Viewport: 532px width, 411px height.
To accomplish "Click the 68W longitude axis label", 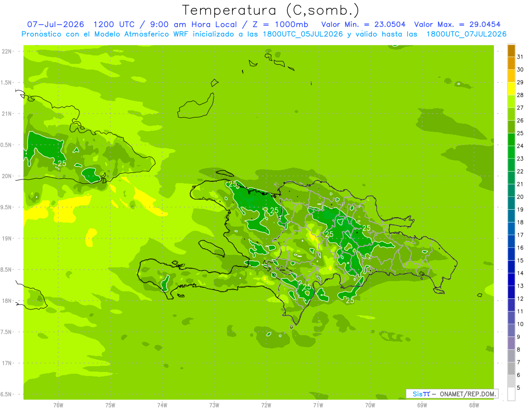I will [473, 405].
